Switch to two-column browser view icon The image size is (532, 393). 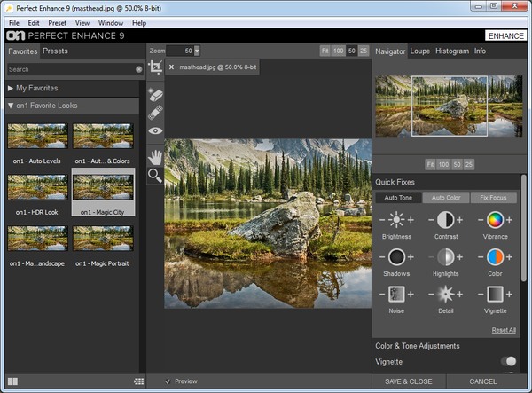(x=13, y=381)
